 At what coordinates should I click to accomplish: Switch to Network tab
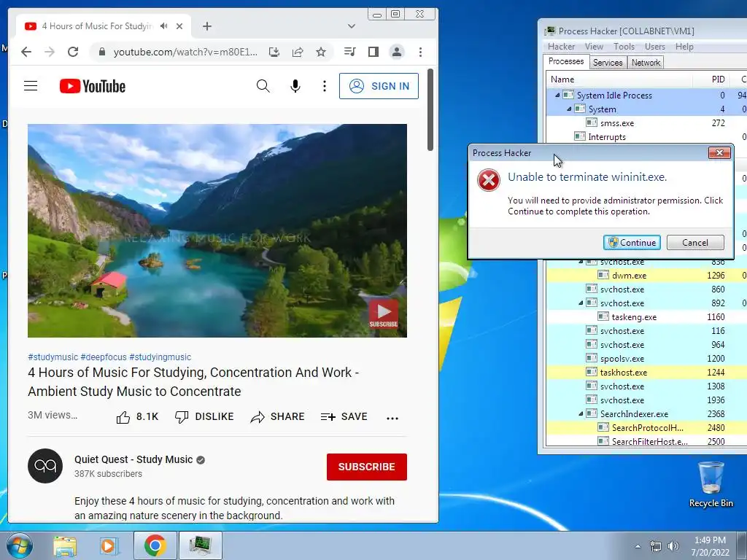click(646, 63)
